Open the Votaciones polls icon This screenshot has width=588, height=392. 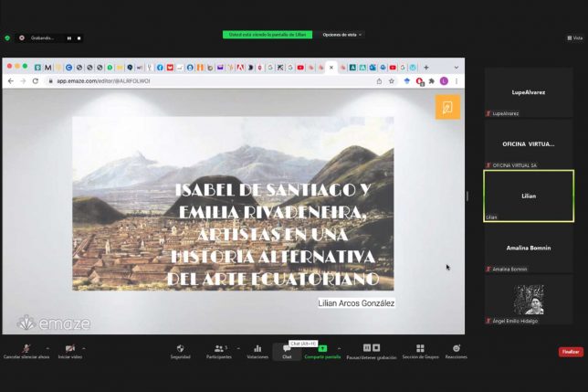[257, 348]
